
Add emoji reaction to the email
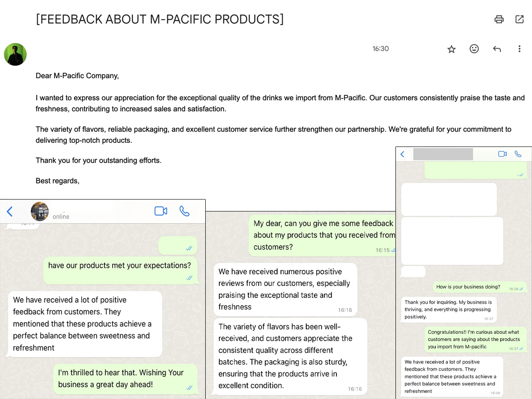tap(474, 49)
